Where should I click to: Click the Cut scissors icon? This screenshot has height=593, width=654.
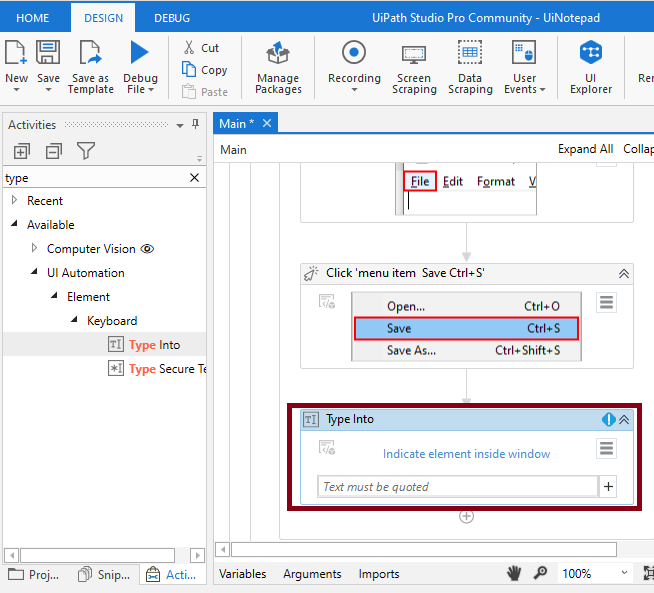189,47
